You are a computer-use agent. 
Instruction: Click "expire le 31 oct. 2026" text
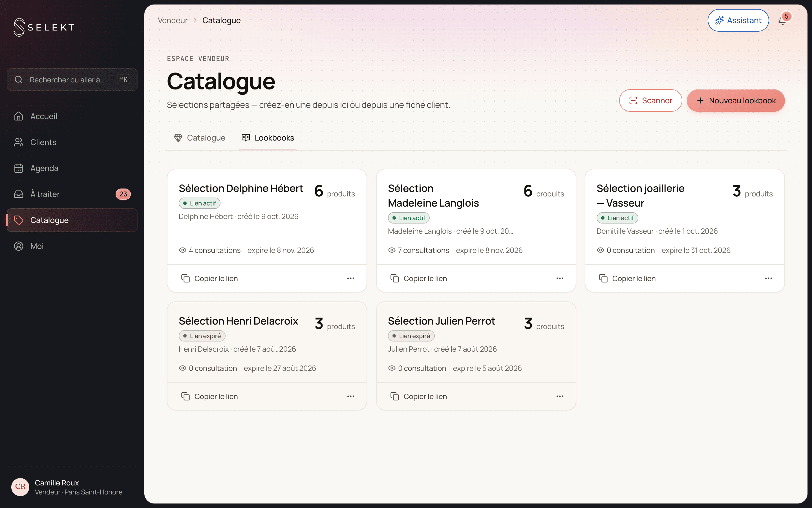pos(696,250)
